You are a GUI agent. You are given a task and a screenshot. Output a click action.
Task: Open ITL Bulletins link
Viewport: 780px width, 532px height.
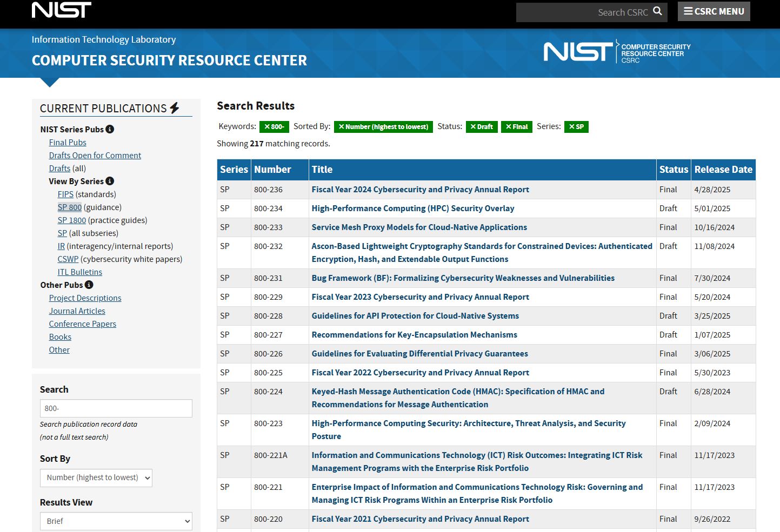pos(80,272)
